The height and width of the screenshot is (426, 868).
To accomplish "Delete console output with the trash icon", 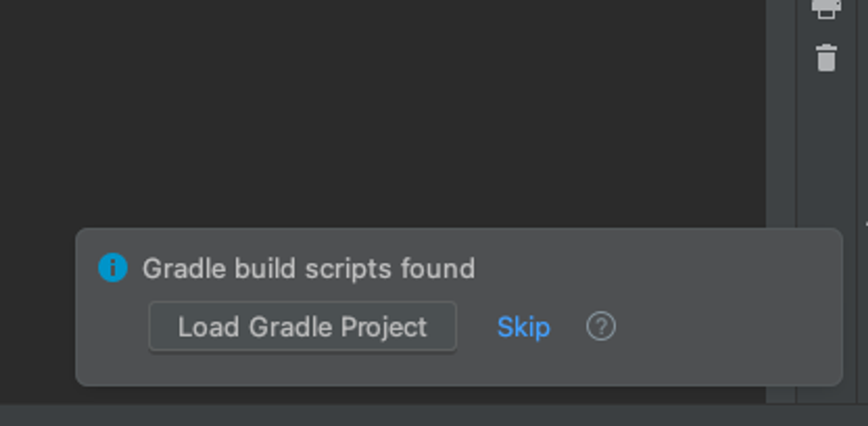I will point(826,58).
